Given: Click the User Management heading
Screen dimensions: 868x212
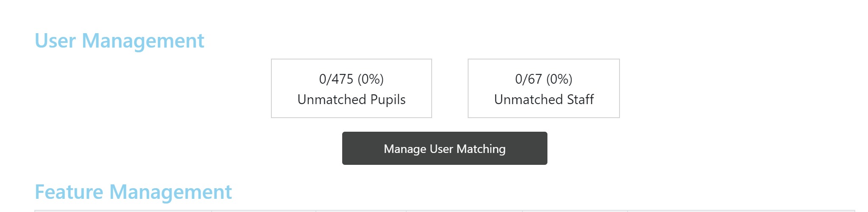Looking at the screenshot, I should 119,41.
